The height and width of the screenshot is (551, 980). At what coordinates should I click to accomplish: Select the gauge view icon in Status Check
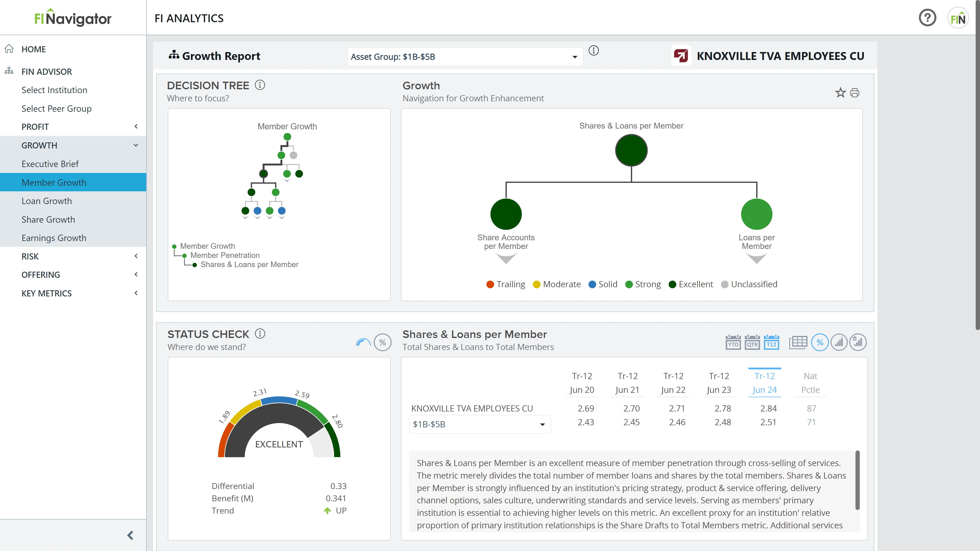click(363, 342)
